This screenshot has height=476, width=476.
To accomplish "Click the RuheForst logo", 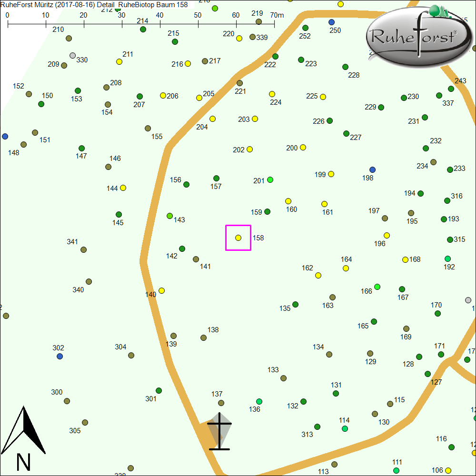I will point(415,35).
